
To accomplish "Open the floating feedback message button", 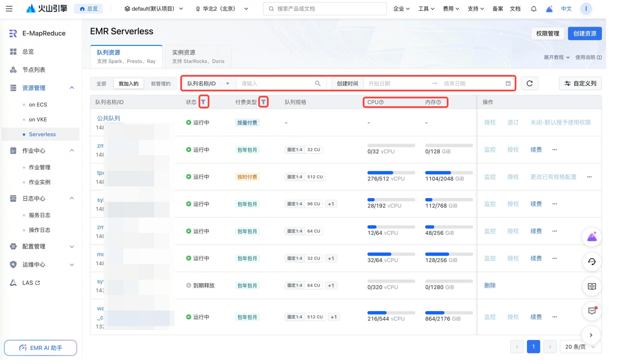I will tap(592, 311).
